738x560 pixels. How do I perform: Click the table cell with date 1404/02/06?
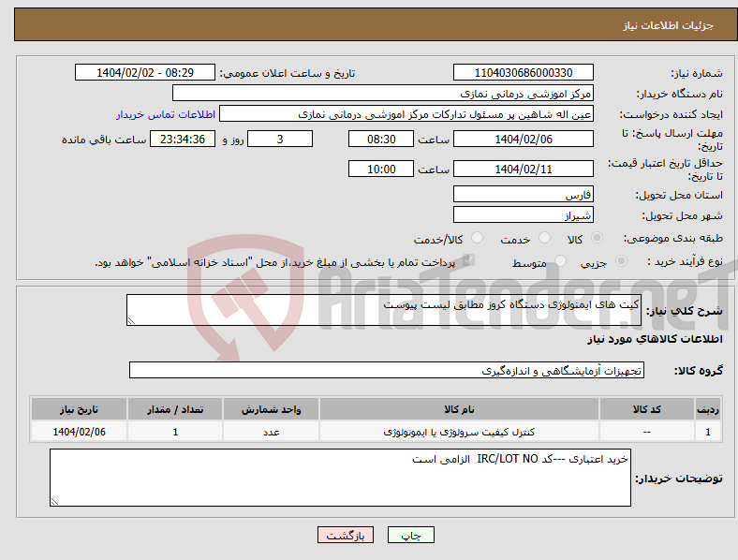[79, 432]
